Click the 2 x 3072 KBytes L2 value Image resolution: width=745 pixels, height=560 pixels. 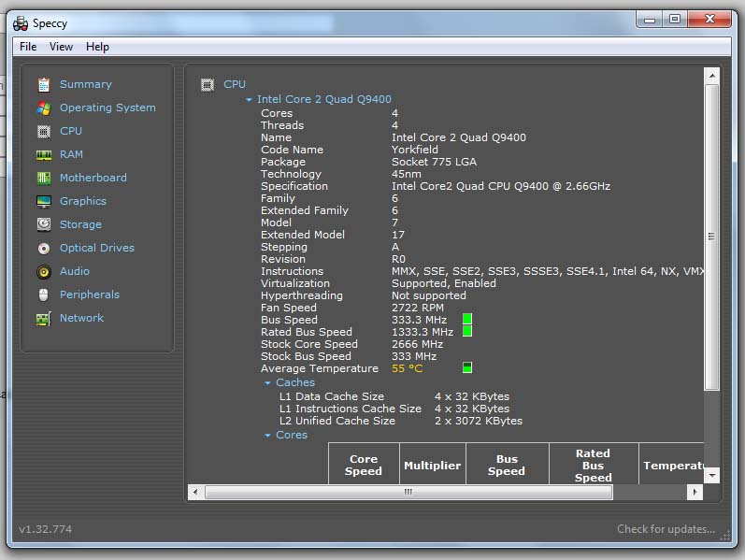coord(479,421)
